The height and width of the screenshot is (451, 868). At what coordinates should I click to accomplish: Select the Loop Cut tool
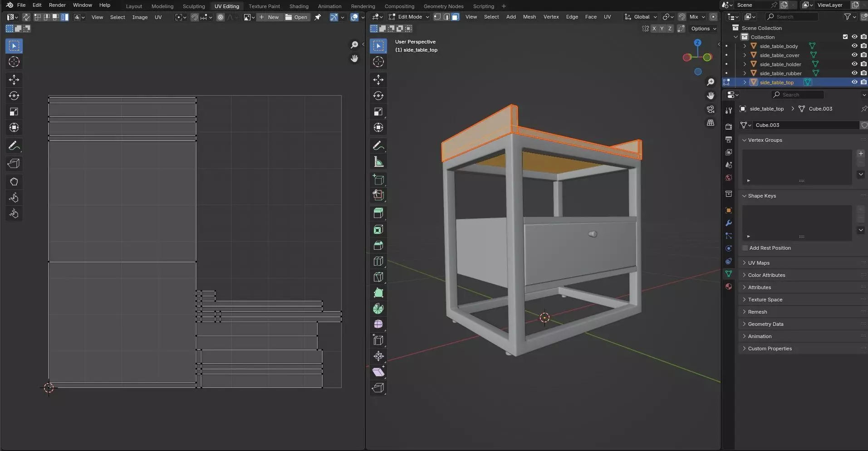pos(378,261)
